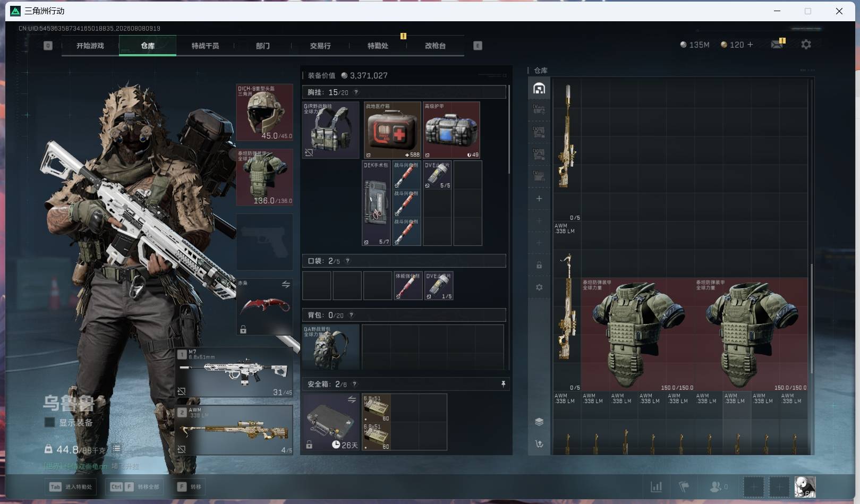The height and width of the screenshot is (504, 860).
Task: Open the warehouse sidebar settings gear
Action: [x=539, y=287]
